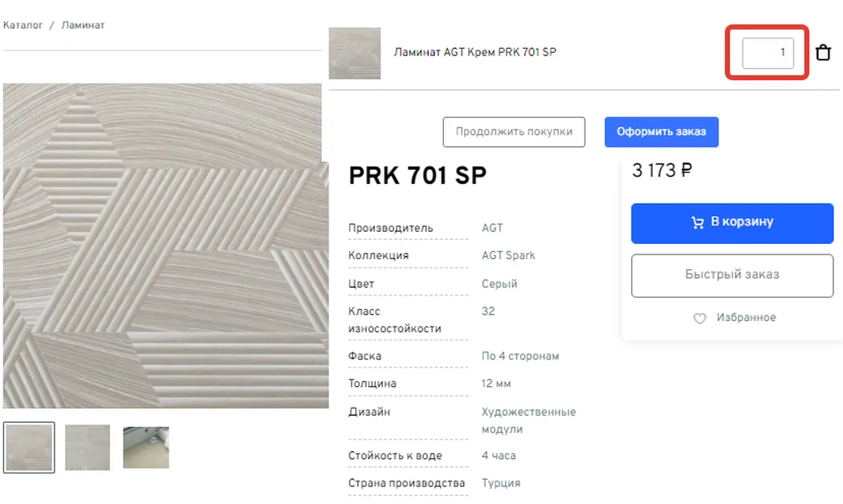Focus the cart quantity input field

click(x=768, y=53)
